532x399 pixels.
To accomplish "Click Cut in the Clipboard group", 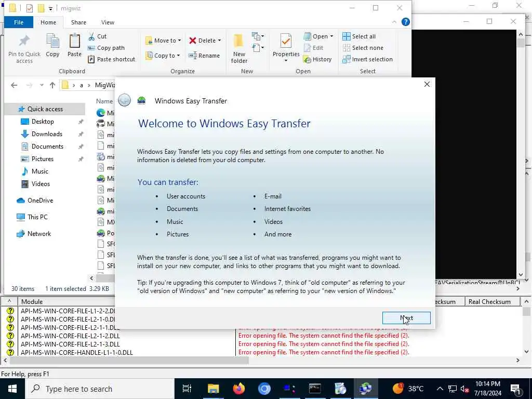I will pyautogui.click(x=97, y=36).
